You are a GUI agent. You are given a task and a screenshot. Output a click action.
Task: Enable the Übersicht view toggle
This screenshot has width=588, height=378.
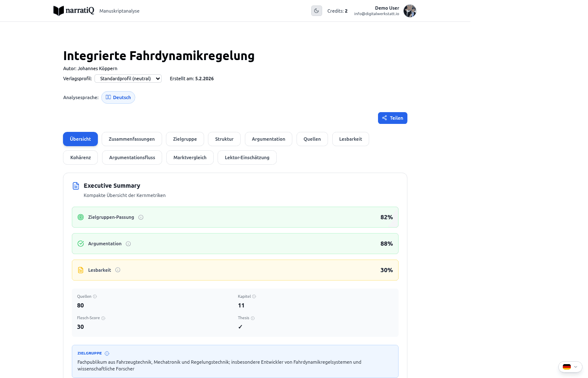pyautogui.click(x=80, y=139)
